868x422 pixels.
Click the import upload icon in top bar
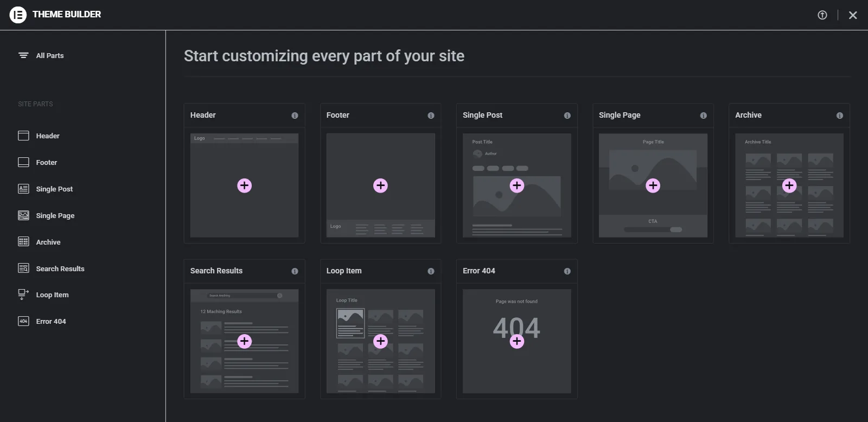click(822, 15)
